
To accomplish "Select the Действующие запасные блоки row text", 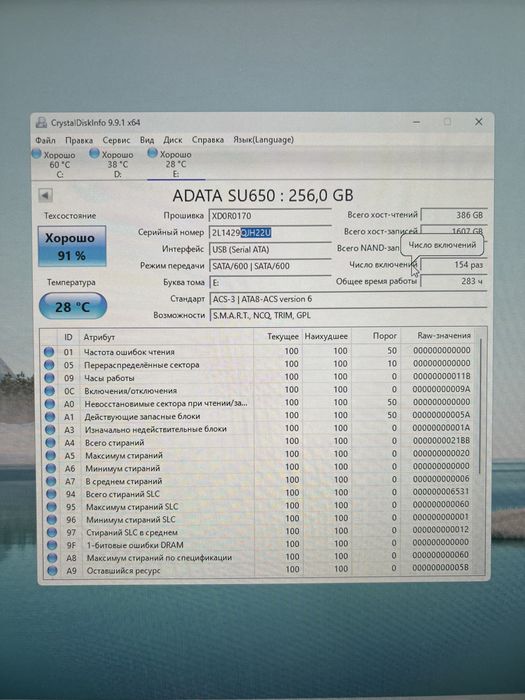I will pos(142,417).
